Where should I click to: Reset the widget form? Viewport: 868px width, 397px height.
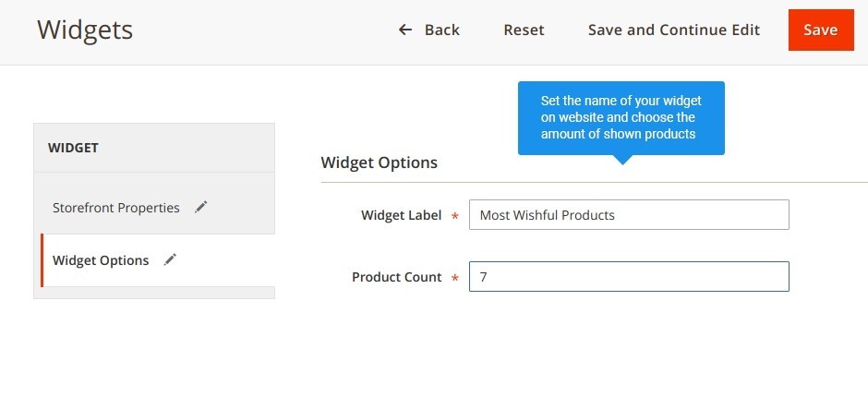524,30
